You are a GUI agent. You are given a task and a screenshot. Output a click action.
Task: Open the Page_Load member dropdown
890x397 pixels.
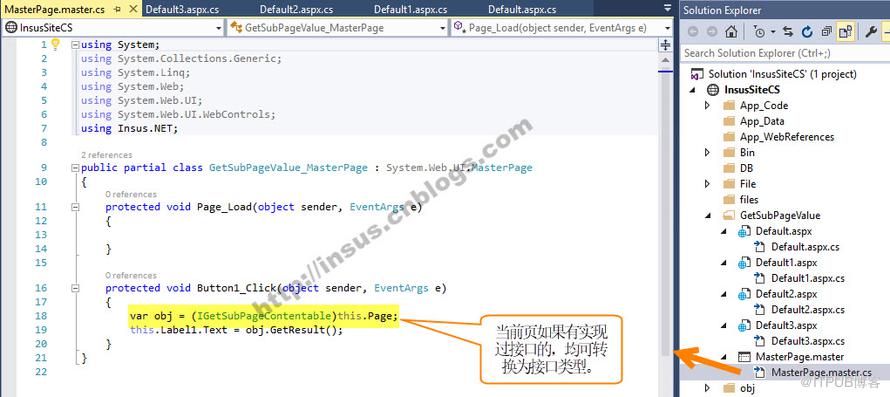[668, 28]
